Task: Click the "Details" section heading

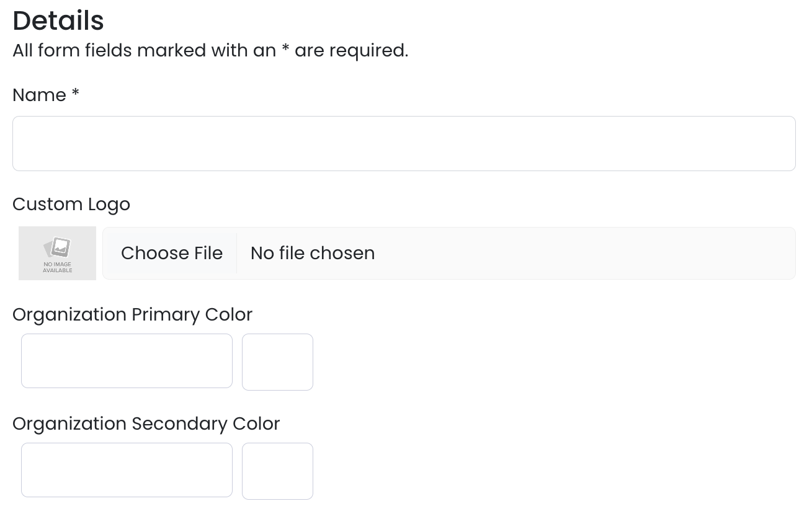Action: pos(58,20)
